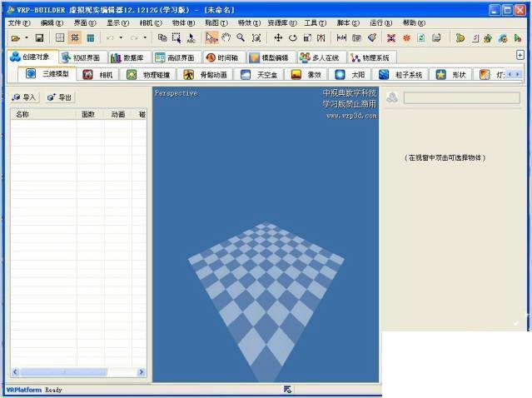Expand the undo history dropdown arrow
This screenshot has width=532, height=398.
pyautogui.click(x=121, y=37)
